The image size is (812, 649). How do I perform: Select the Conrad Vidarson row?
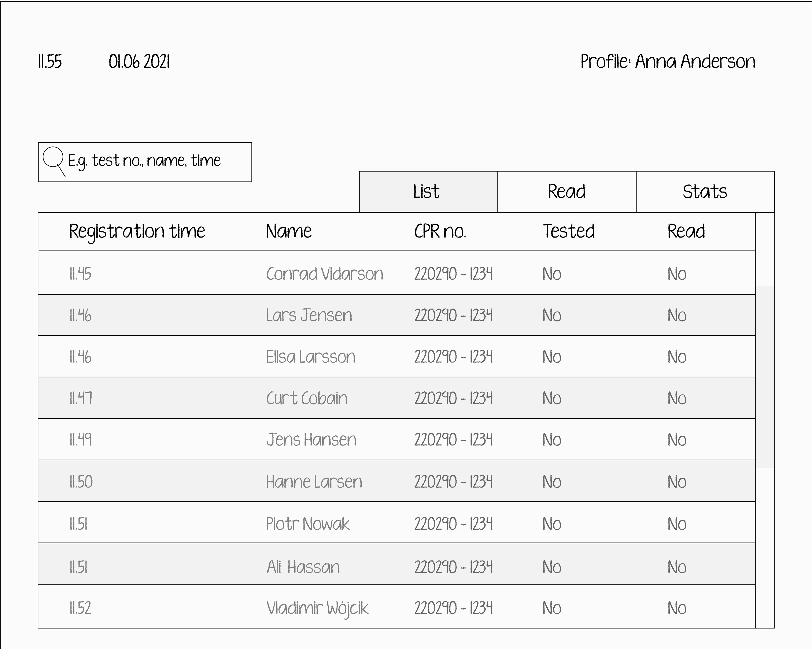[324, 274]
